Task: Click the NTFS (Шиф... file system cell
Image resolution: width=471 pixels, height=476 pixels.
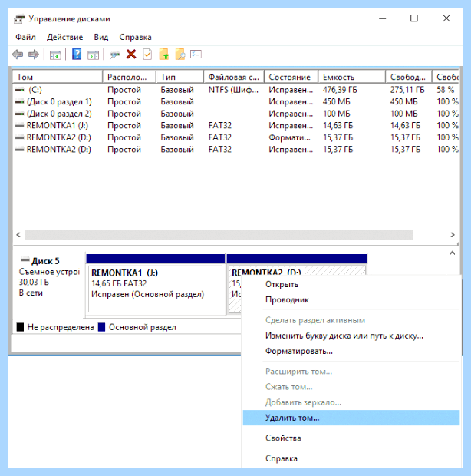Action: 233,90
